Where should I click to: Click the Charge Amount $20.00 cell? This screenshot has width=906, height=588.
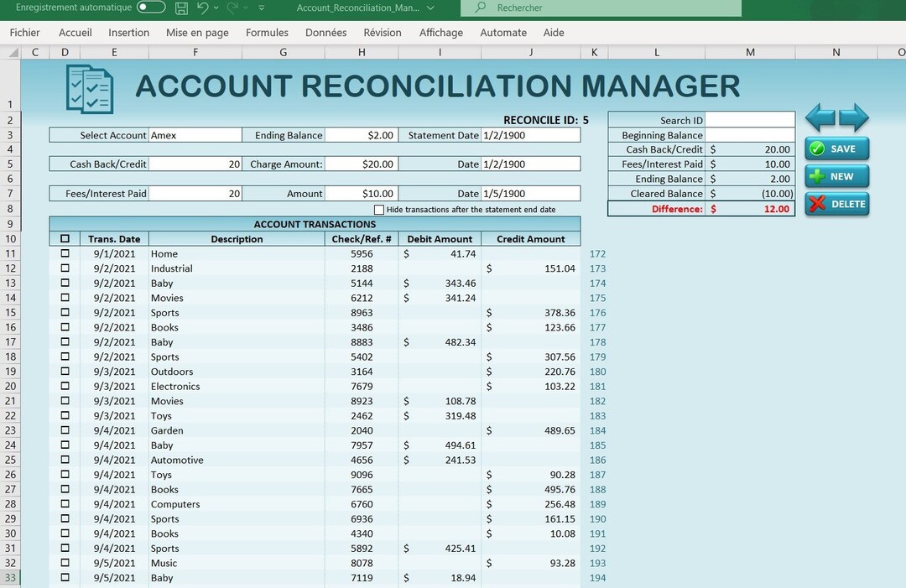click(x=362, y=164)
